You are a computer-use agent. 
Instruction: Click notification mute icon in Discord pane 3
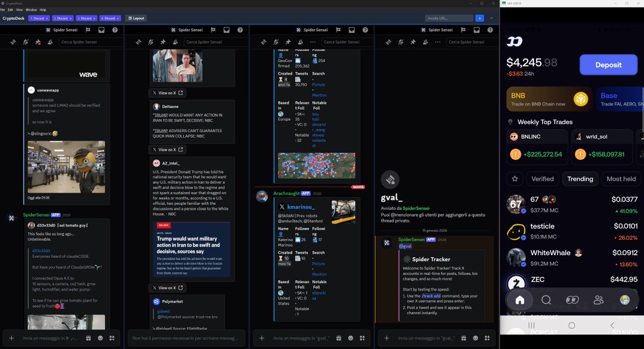[x=276, y=42]
